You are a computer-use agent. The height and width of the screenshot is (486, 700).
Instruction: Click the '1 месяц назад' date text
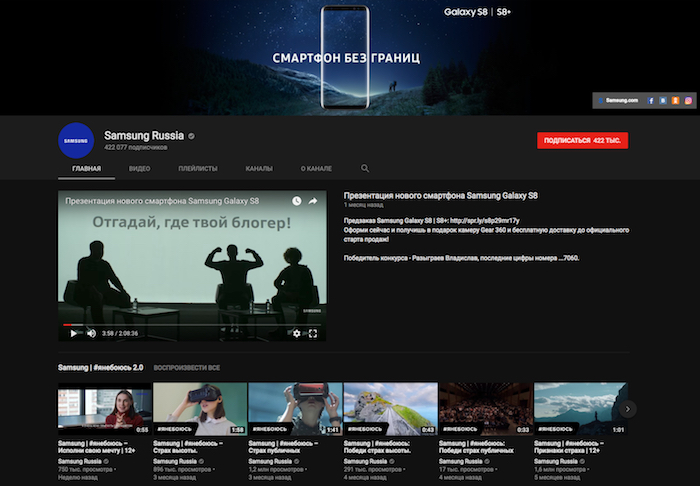pos(363,205)
